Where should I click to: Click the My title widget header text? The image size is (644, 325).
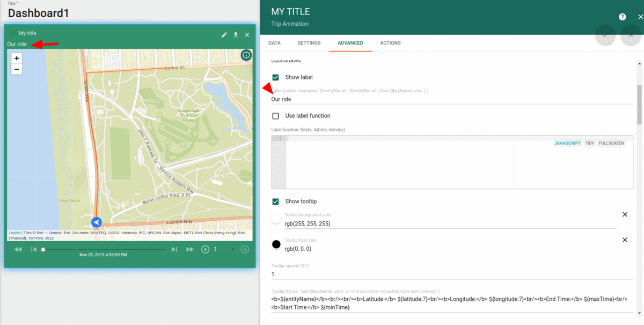[27, 33]
